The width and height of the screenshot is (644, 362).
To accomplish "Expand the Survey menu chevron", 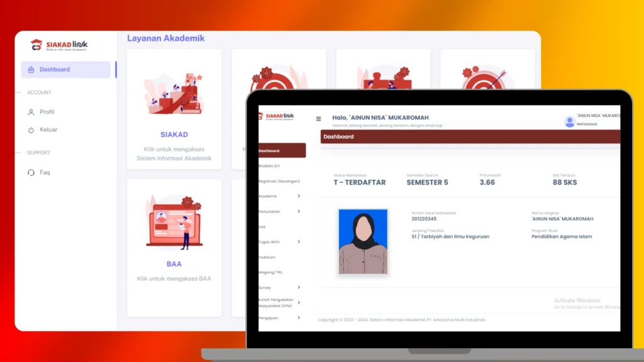I will (299, 287).
